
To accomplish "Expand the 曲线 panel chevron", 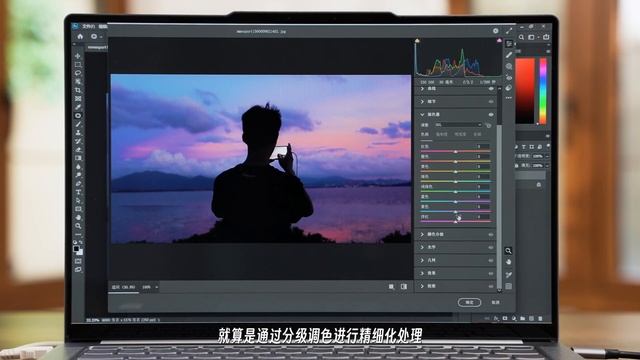I will 422,89.
